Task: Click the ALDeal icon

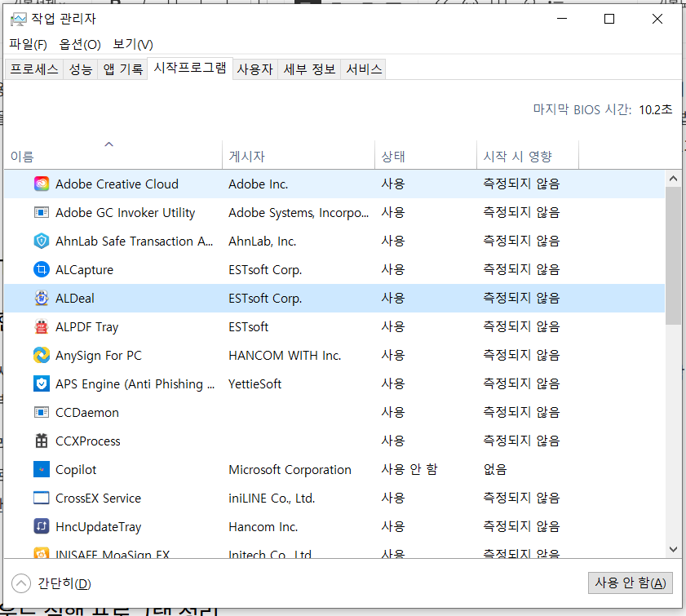Action: [x=42, y=298]
